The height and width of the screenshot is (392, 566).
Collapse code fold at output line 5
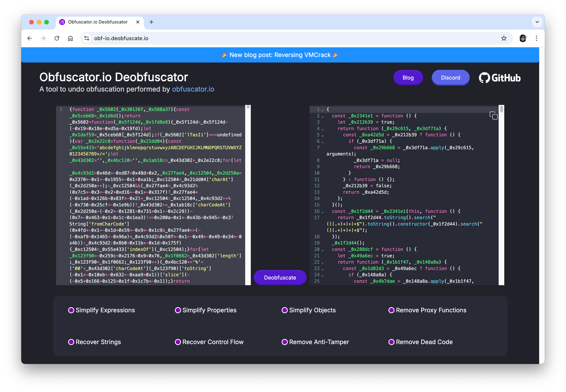pyautogui.click(x=323, y=136)
